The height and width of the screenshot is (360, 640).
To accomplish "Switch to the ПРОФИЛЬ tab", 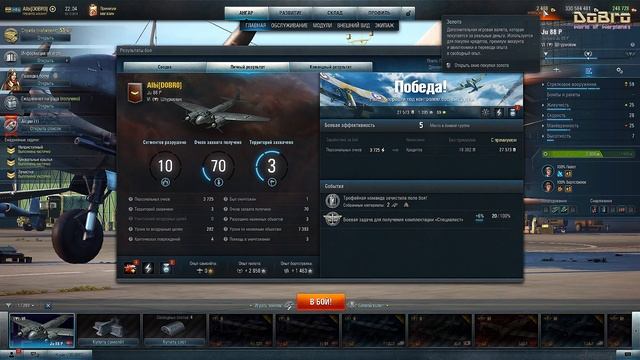I will coord(379,13).
